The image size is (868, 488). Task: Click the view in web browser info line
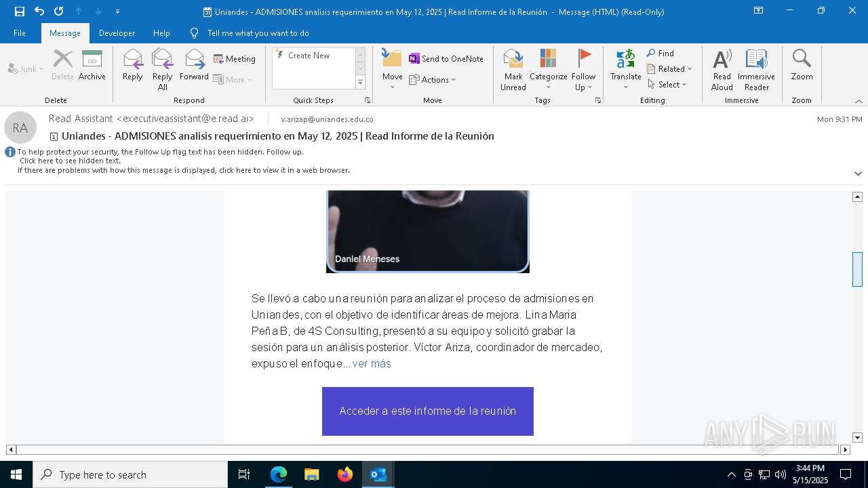(x=184, y=170)
